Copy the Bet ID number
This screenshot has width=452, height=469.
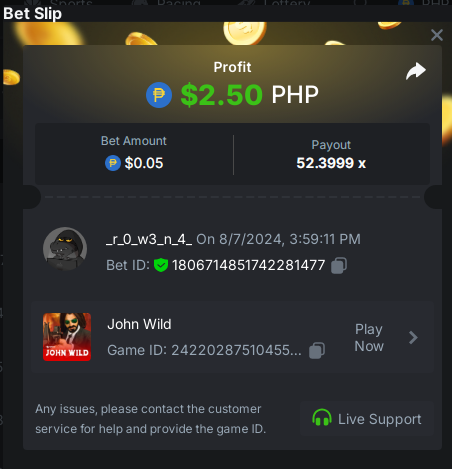point(339,266)
